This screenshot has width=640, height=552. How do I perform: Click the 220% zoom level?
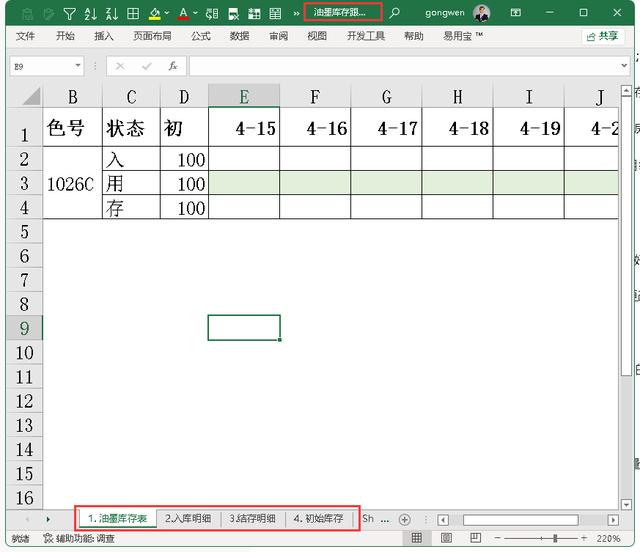click(608, 539)
